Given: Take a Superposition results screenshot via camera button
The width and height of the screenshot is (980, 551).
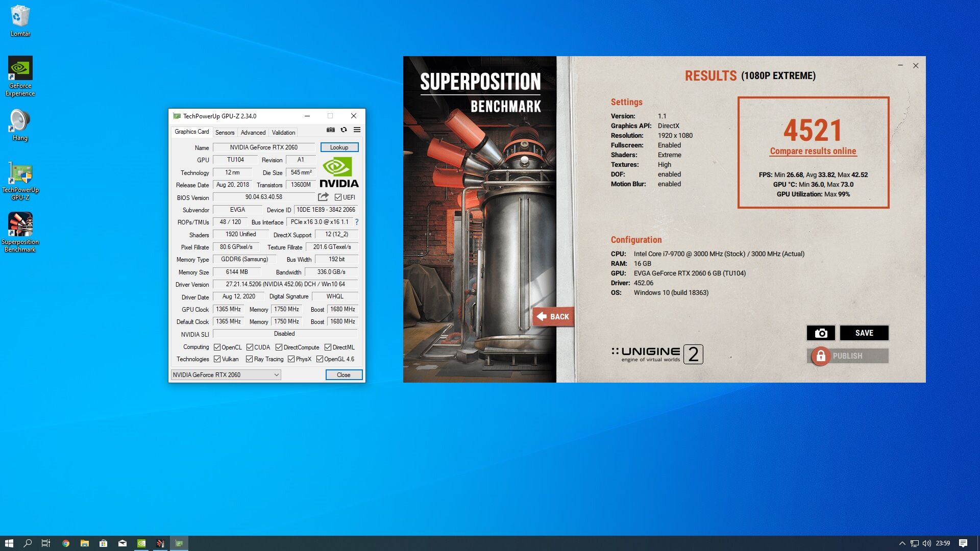Looking at the screenshot, I should [821, 333].
